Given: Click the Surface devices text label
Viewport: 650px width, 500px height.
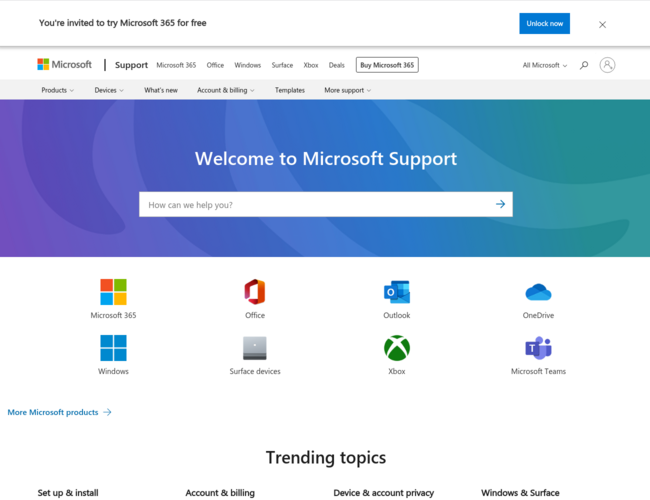Looking at the screenshot, I should click(255, 371).
